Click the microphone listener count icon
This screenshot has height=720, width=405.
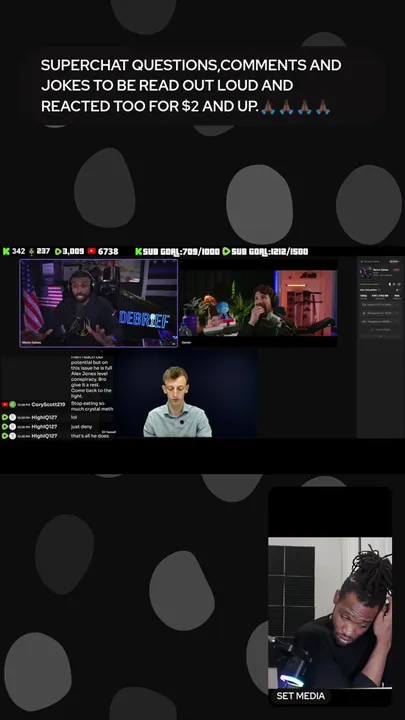tap(32, 251)
